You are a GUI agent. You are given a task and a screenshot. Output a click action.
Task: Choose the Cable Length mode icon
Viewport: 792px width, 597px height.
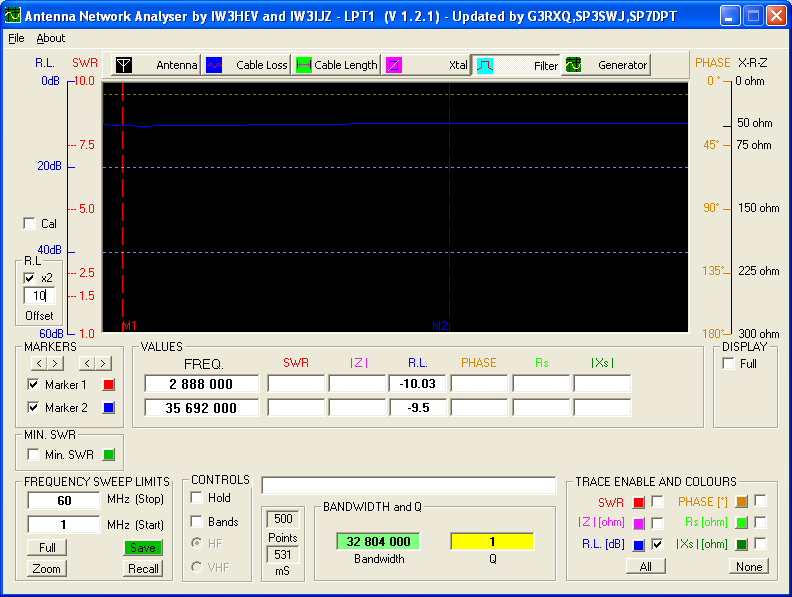point(304,65)
